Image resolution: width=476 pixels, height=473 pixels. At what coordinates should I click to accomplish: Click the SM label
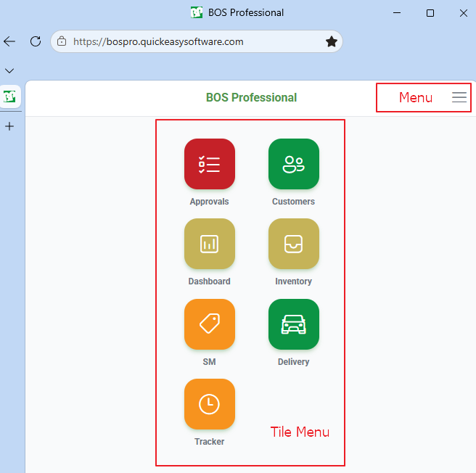coord(209,362)
